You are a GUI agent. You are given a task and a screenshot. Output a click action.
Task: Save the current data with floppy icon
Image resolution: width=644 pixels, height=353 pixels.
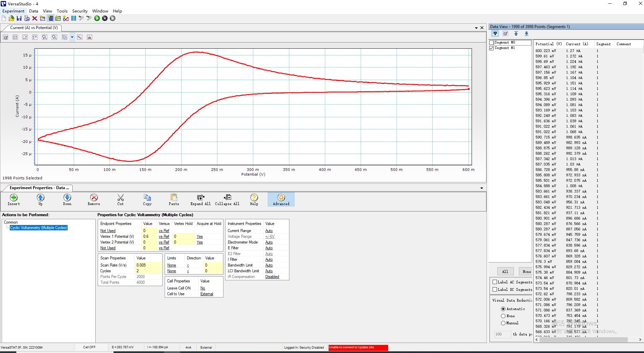[19, 18]
